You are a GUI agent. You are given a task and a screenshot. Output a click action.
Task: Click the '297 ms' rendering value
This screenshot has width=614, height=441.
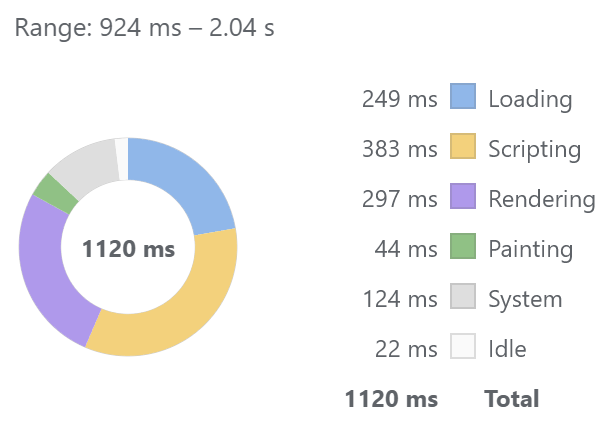[399, 199]
